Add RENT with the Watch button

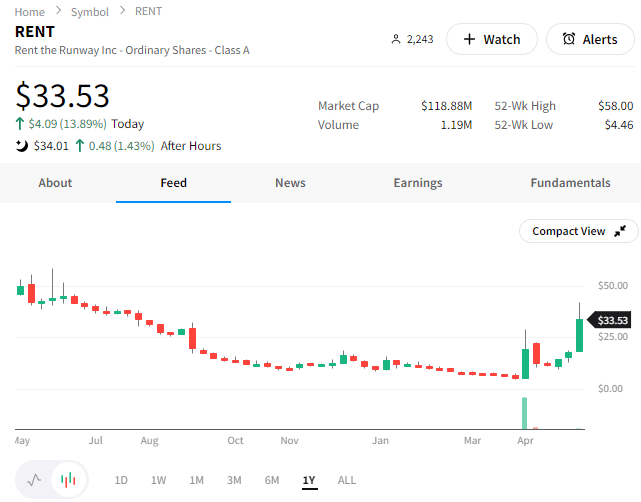pyautogui.click(x=491, y=39)
